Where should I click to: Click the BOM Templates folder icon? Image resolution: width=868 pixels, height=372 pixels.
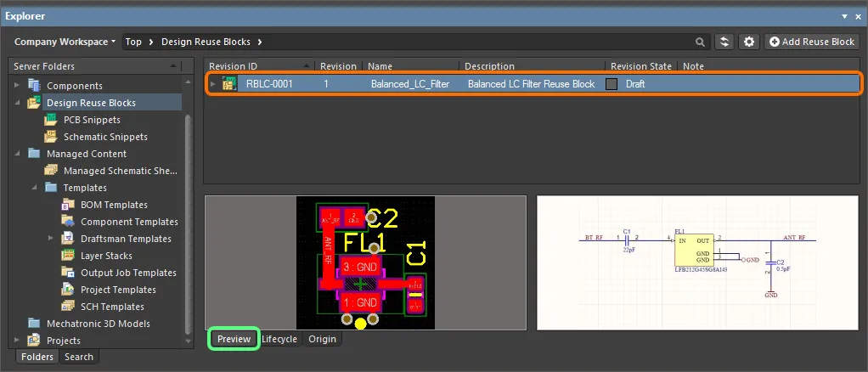(68, 205)
